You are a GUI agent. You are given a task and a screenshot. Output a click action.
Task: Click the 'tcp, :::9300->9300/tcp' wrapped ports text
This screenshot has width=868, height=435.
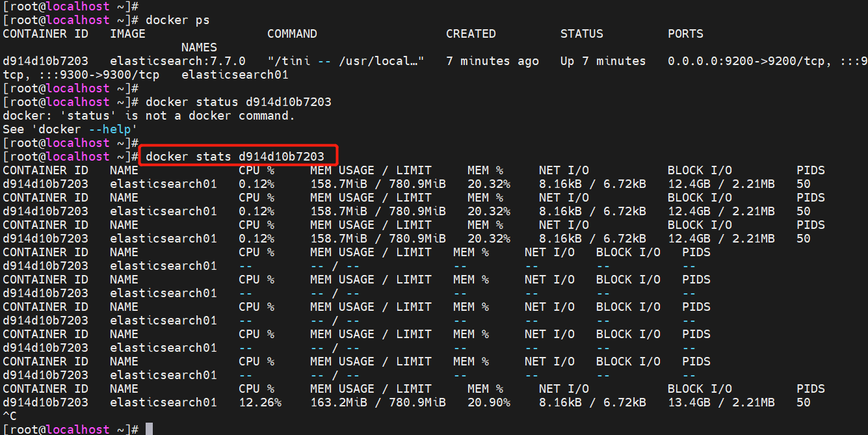(x=81, y=75)
